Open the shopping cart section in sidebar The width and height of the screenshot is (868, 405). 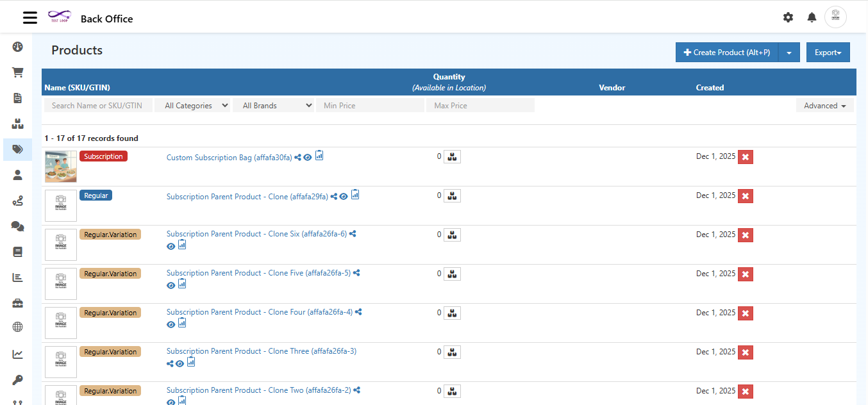(x=17, y=72)
